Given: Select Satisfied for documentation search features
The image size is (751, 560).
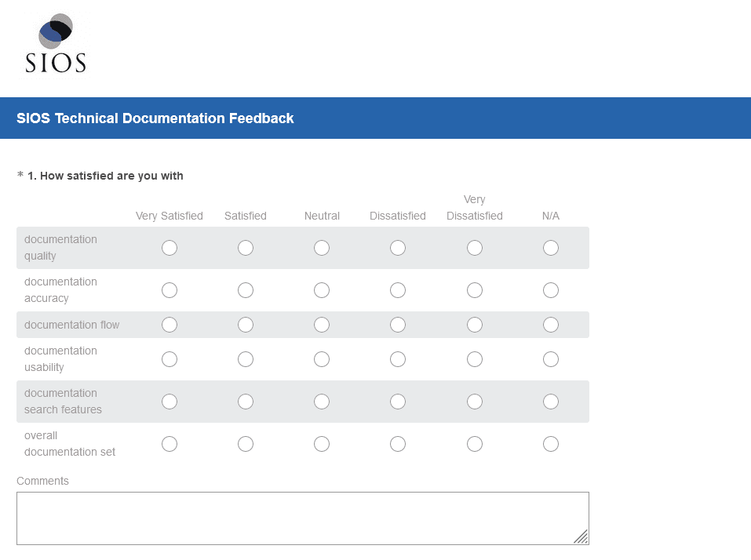Looking at the screenshot, I should click(x=246, y=402).
